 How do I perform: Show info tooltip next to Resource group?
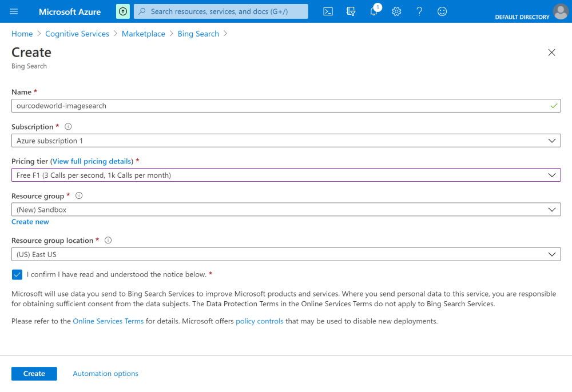click(x=79, y=195)
